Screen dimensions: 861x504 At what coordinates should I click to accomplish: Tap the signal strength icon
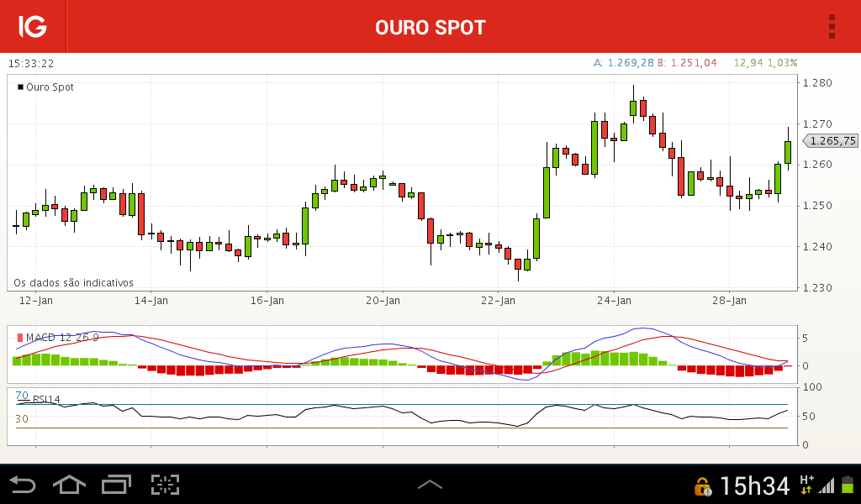coord(827,486)
